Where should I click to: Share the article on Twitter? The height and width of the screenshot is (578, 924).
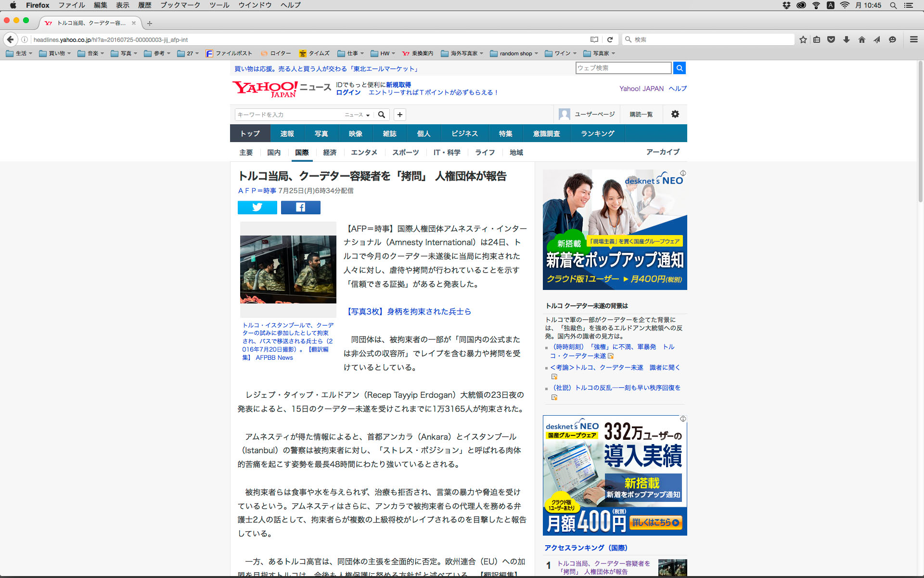pyautogui.click(x=257, y=208)
